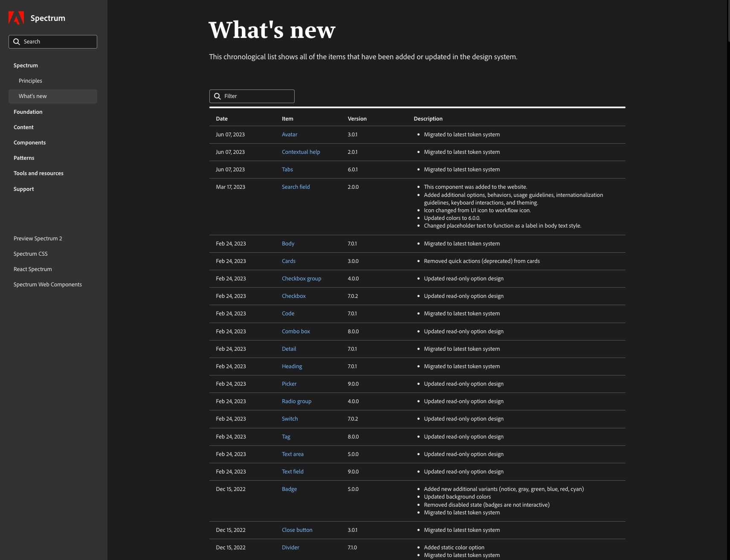Open the Spectrum section in sidebar
The image size is (730, 560).
[26, 66]
